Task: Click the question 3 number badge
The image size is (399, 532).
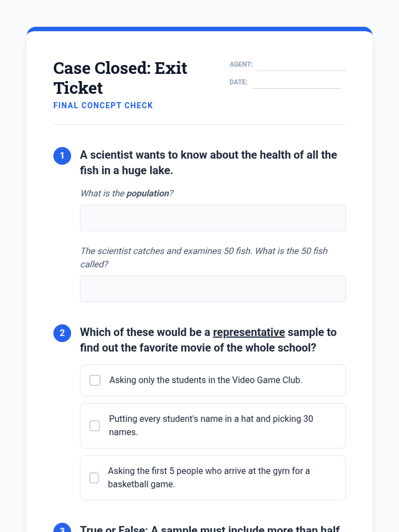Action: point(62,529)
